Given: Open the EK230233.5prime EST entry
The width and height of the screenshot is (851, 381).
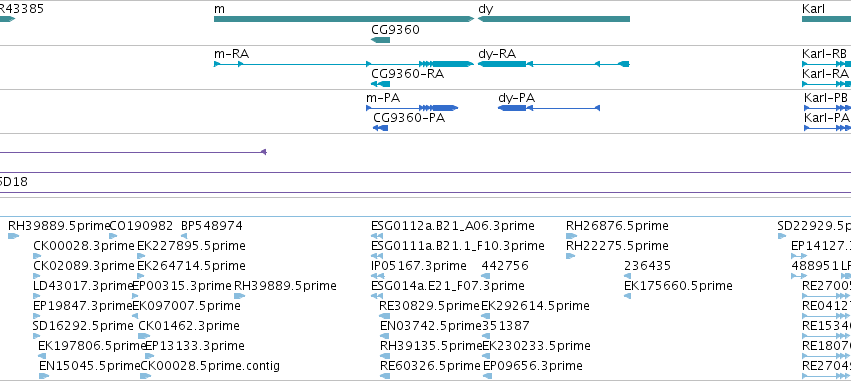Looking at the screenshot, I should (x=536, y=346).
